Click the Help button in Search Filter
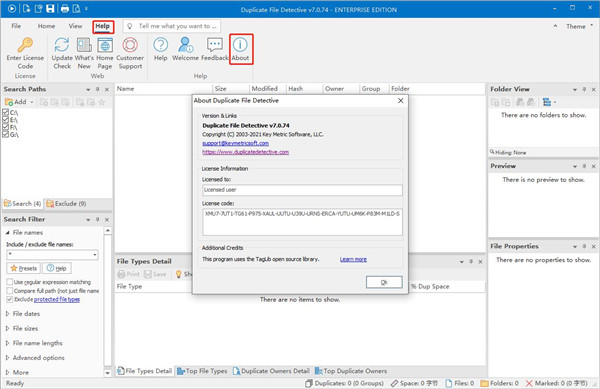 tap(57, 268)
